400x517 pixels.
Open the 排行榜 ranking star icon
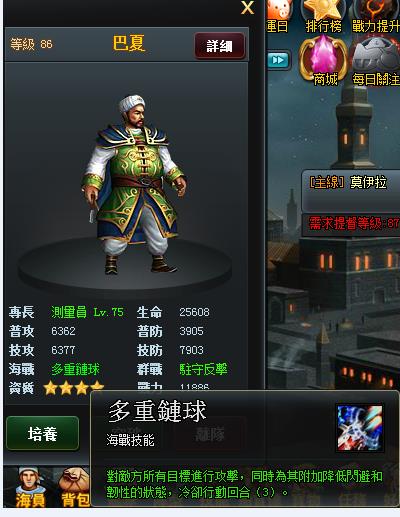coord(323,16)
